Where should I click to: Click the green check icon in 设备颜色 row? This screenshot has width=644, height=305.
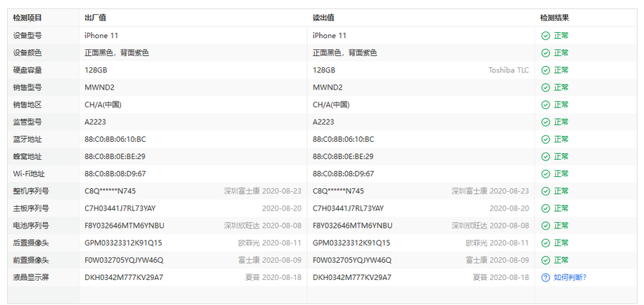click(545, 53)
